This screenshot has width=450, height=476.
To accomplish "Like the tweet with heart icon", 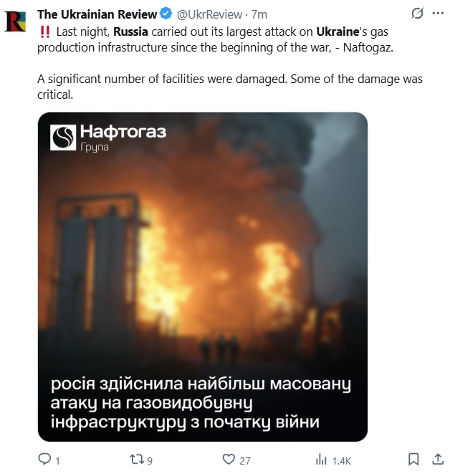I will [229, 460].
